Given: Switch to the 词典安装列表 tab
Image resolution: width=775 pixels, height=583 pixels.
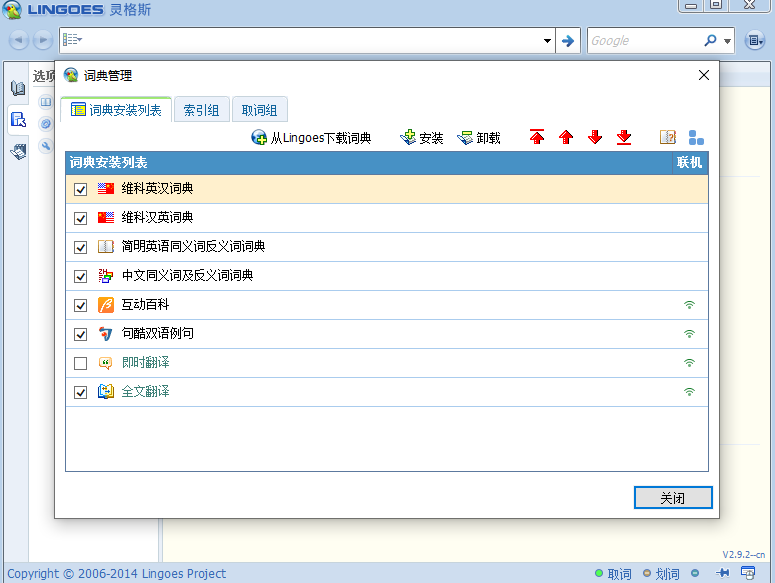Looking at the screenshot, I should [116, 110].
